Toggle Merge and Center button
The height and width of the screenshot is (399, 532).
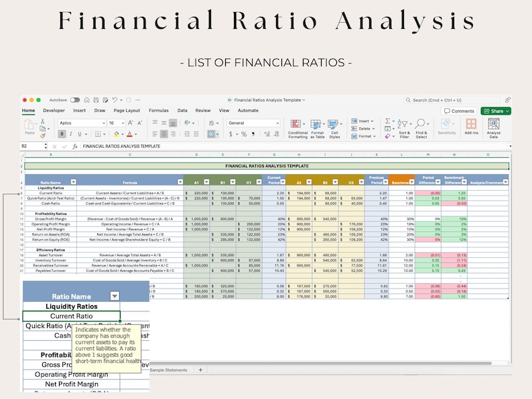[211, 135]
